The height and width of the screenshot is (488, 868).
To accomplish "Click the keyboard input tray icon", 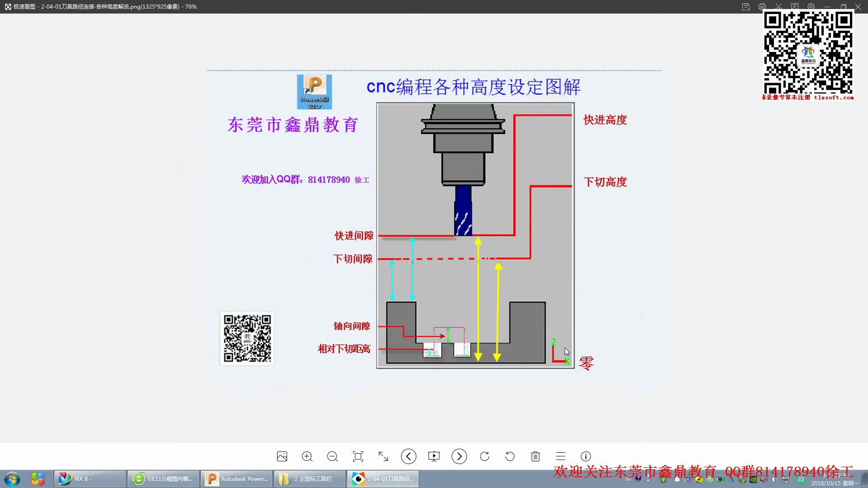I will (628, 479).
